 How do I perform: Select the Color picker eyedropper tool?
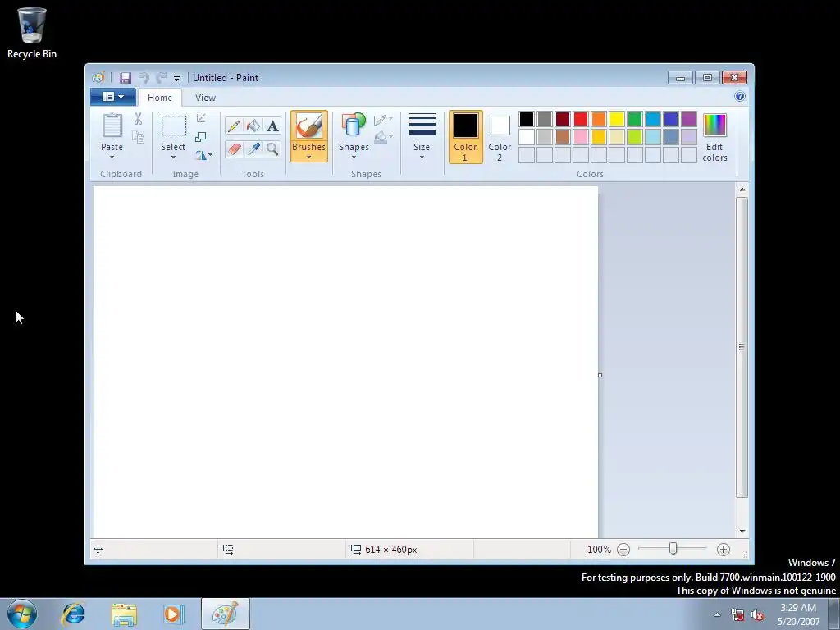pyautogui.click(x=253, y=148)
